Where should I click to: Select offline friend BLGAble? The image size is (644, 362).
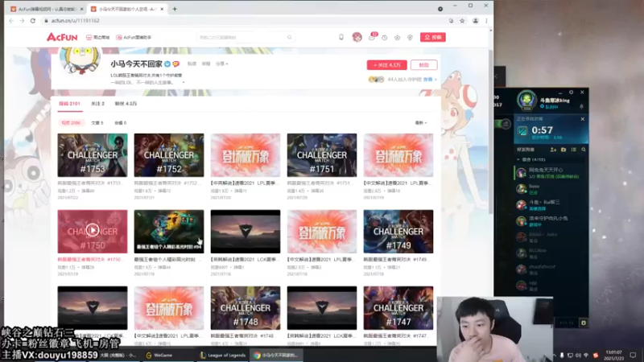pos(551,253)
